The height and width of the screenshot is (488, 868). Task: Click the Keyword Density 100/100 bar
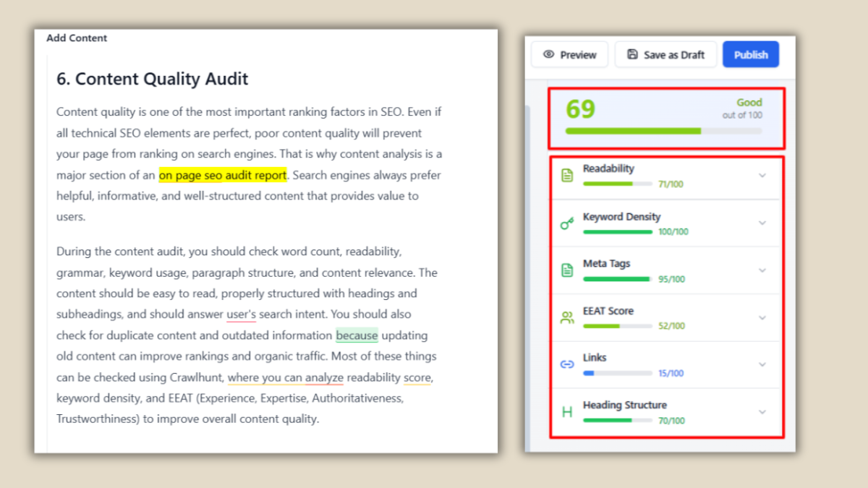[618, 231]
